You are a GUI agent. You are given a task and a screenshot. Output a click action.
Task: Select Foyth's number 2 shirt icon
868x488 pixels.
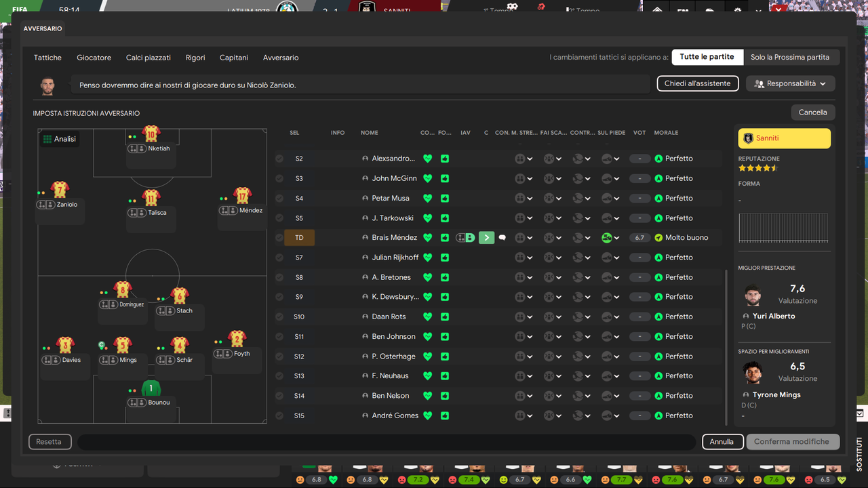[x=237, y=338]
